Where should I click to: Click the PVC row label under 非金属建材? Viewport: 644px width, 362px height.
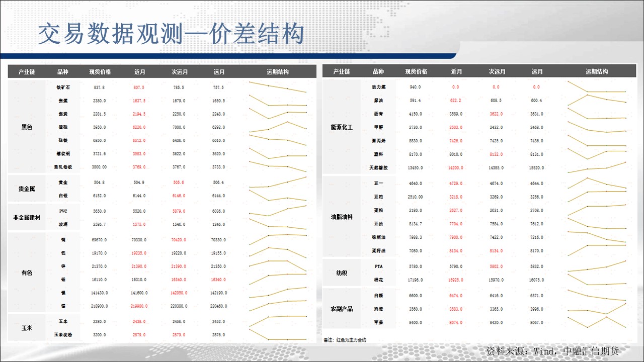[x=63, y=211]
